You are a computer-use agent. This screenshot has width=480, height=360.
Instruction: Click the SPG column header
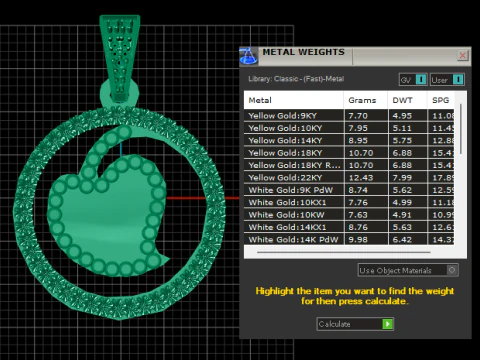pyautogui.click(x=440, y=100)
